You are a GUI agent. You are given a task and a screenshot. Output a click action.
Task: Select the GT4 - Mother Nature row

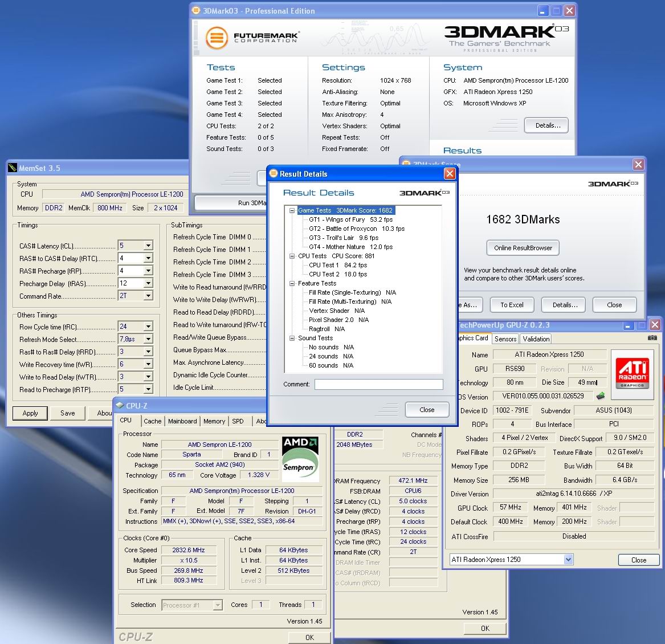[x=351, y=246]
